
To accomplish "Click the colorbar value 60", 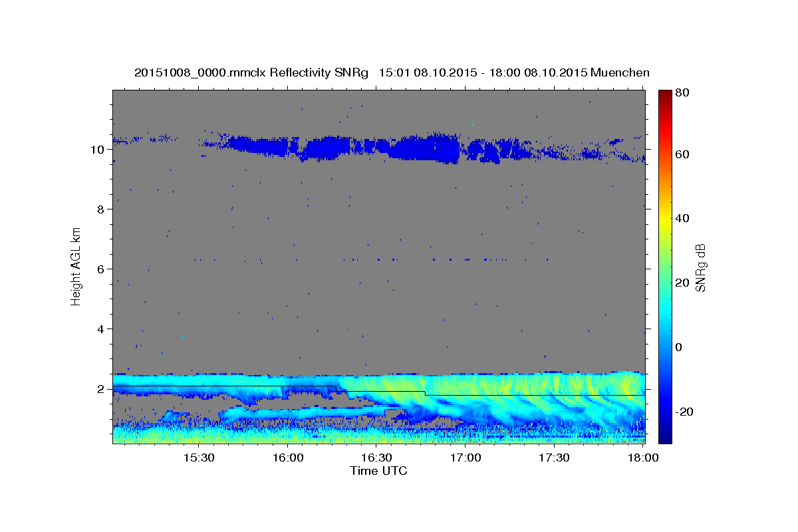I will pyautogui.click(x=682, y=154).
